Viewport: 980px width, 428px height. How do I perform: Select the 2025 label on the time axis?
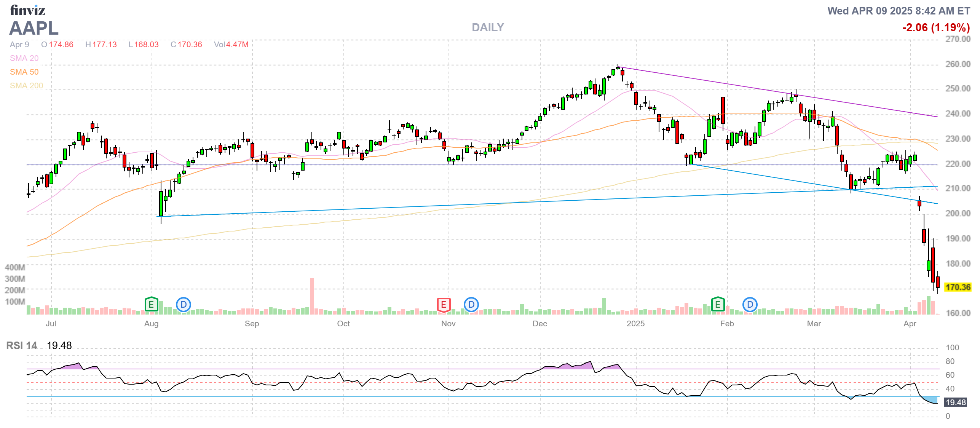click(635, 324)
